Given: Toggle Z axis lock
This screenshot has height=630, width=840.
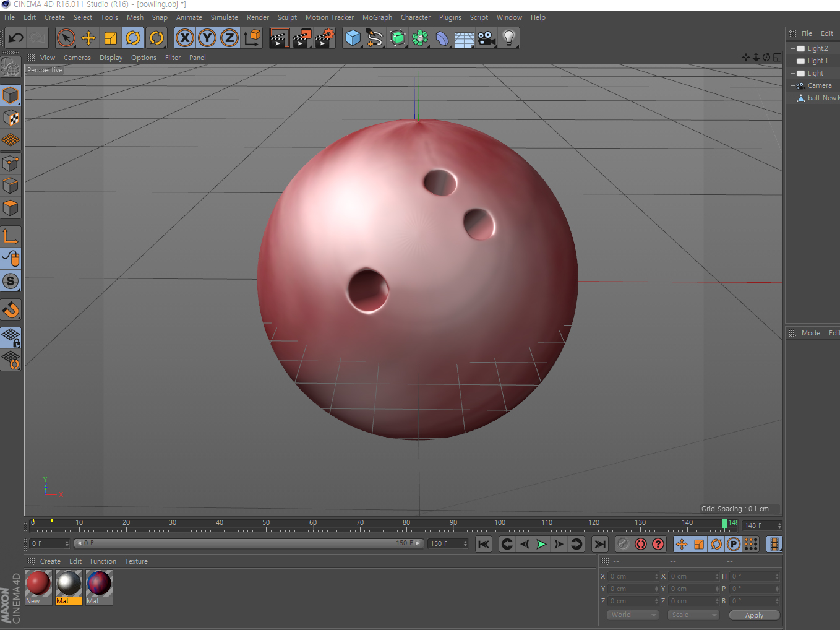Looking at the screenshot, I should coord(229,38).
